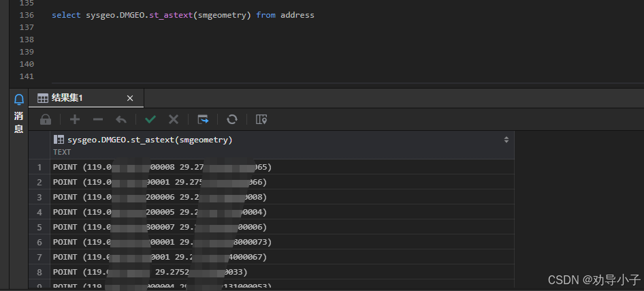Click the POINT cell ending in 066)

point(282,182)
